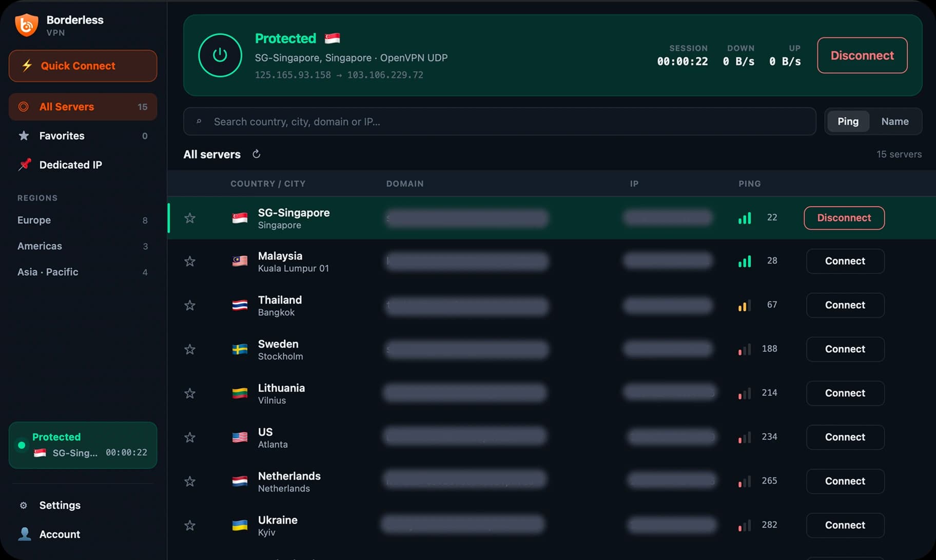Click the Singapore flag next to Protected
Viewport: 936px width, 560px height.
pos(332,38)
